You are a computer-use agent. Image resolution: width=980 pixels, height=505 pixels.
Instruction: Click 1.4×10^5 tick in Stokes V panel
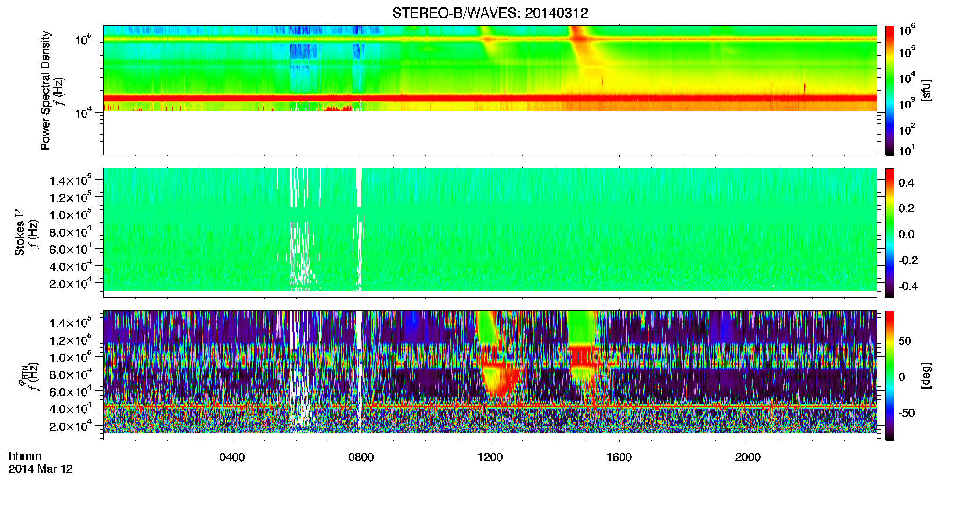click(x=70, y=180)
